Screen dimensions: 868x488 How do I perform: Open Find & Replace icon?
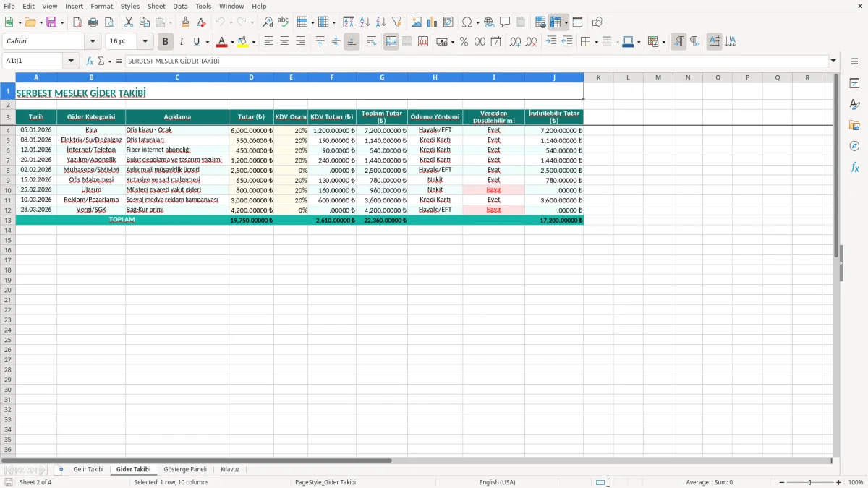pos(268,22)
